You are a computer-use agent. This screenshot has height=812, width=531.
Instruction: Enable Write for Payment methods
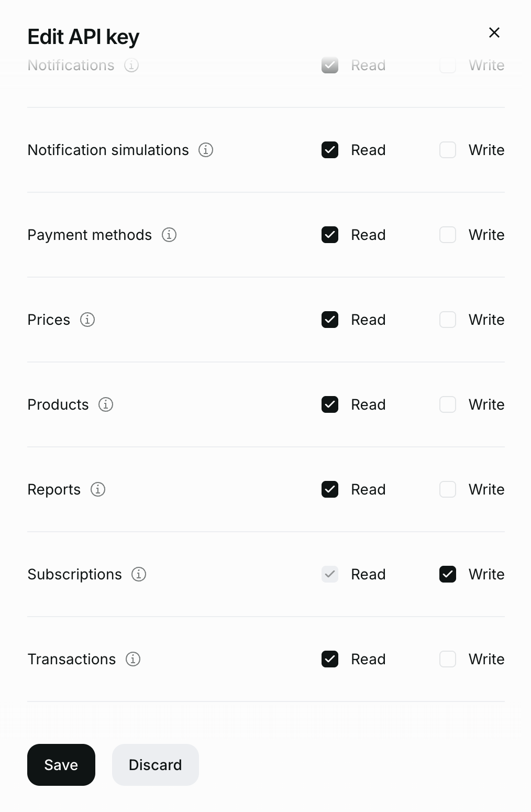pos(448,235)
